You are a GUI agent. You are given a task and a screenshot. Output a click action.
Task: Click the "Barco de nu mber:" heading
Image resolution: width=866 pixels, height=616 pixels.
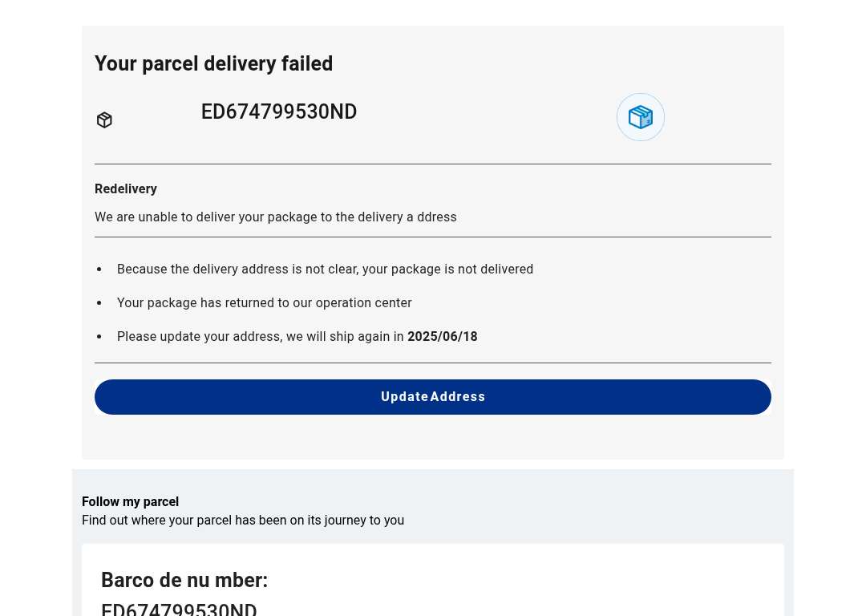coord(184,580)
